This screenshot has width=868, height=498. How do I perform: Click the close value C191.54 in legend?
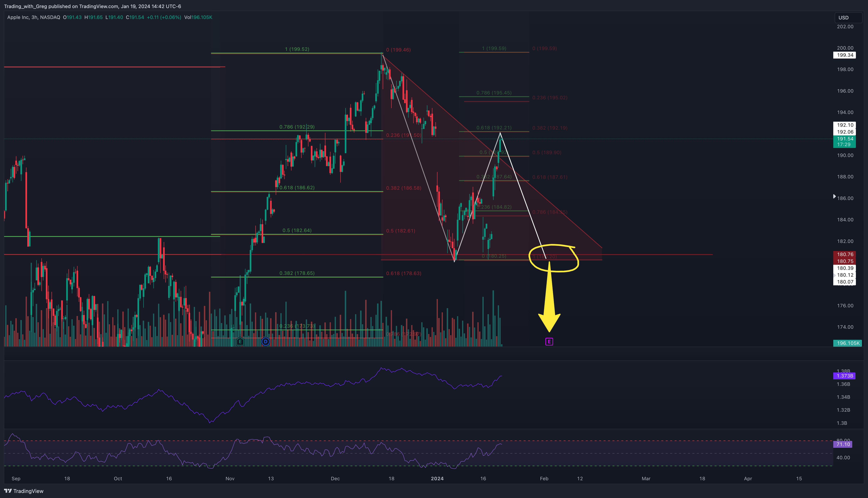point(135,17)
